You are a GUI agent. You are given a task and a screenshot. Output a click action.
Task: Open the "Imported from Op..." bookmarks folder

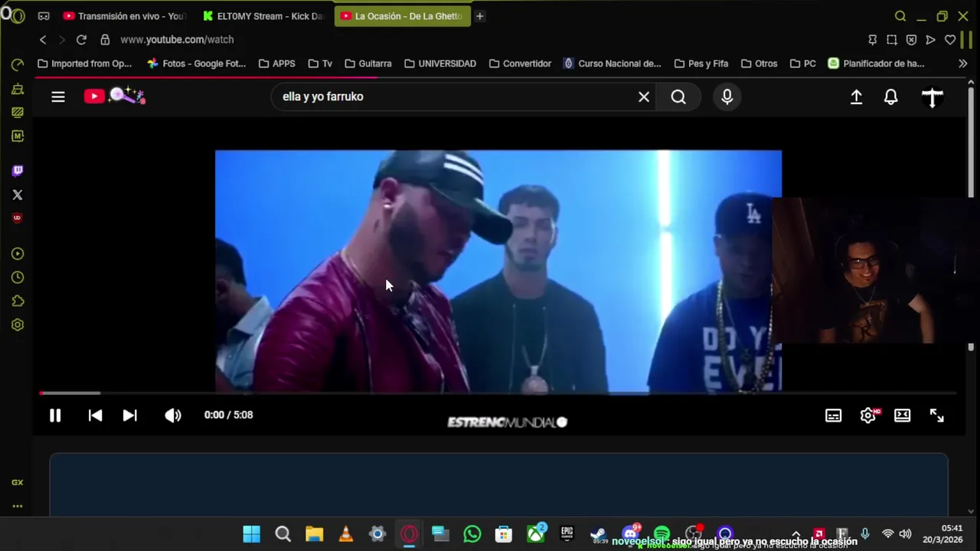(x=84, y=64)
